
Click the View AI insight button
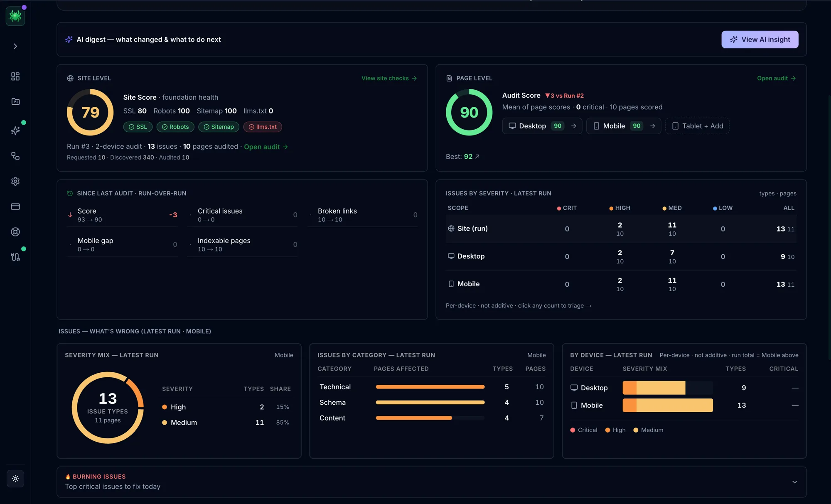(760, 39)
